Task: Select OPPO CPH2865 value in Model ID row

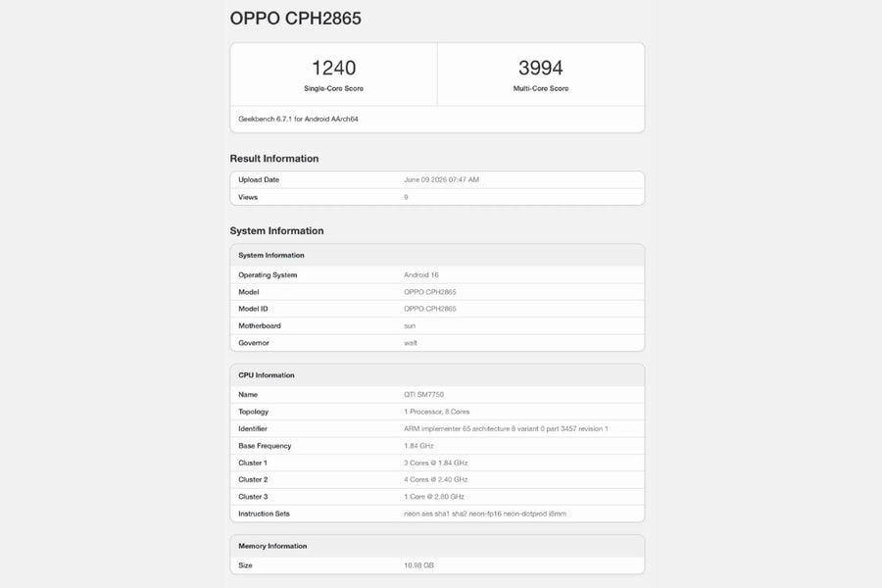Action: point(430,309)
